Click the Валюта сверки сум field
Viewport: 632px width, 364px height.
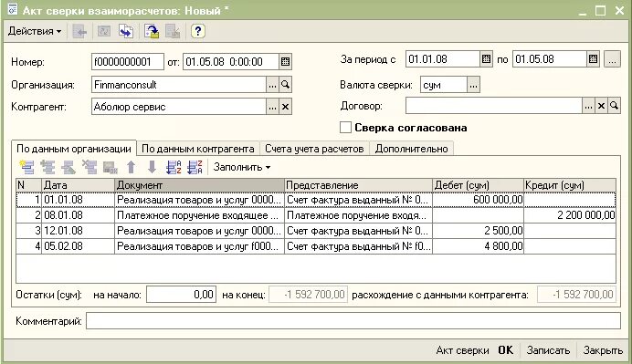pos(443,85)
